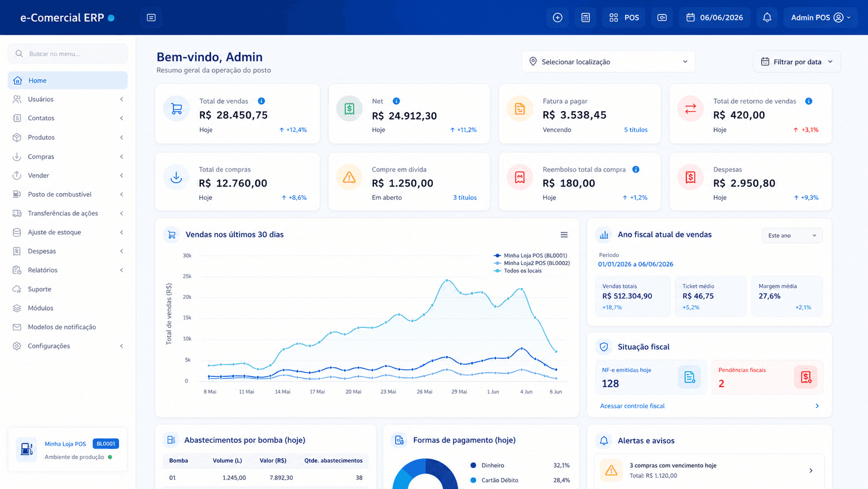Expand the Configurações chevron
This screenshot has height=489, width=868.
[x=121, y=346]
